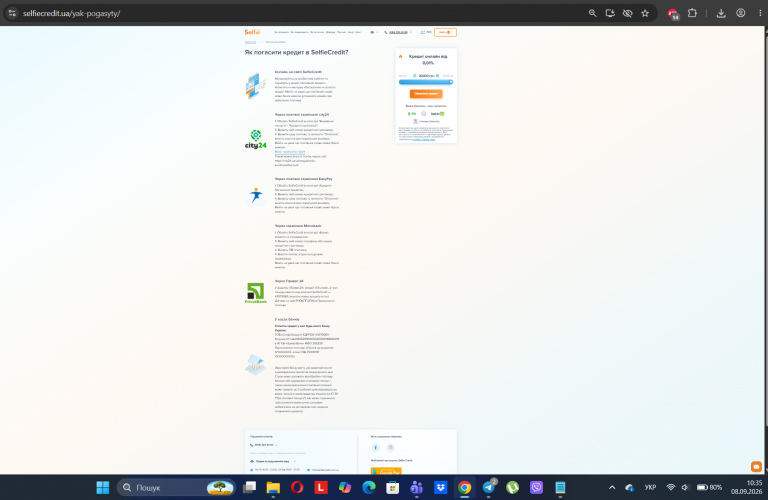Open Task View on taskbar

[250, 487]
